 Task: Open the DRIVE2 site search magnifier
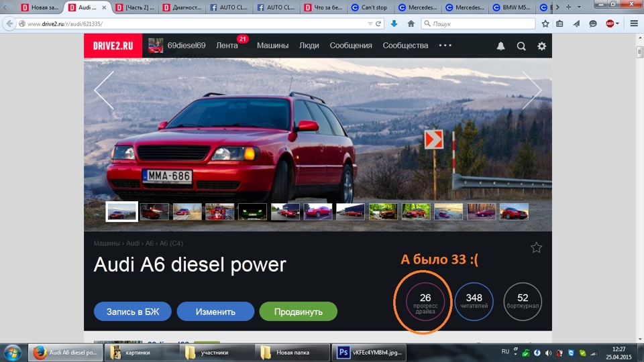pos(521,46)
